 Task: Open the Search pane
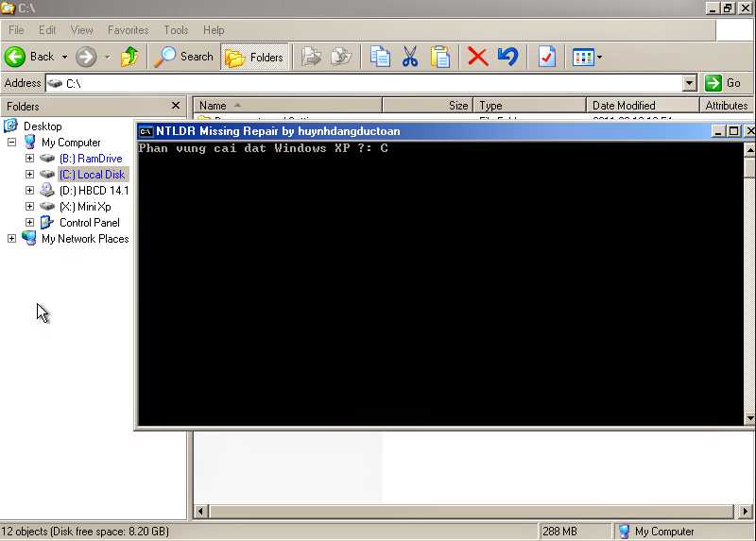[x=184, y=57]
